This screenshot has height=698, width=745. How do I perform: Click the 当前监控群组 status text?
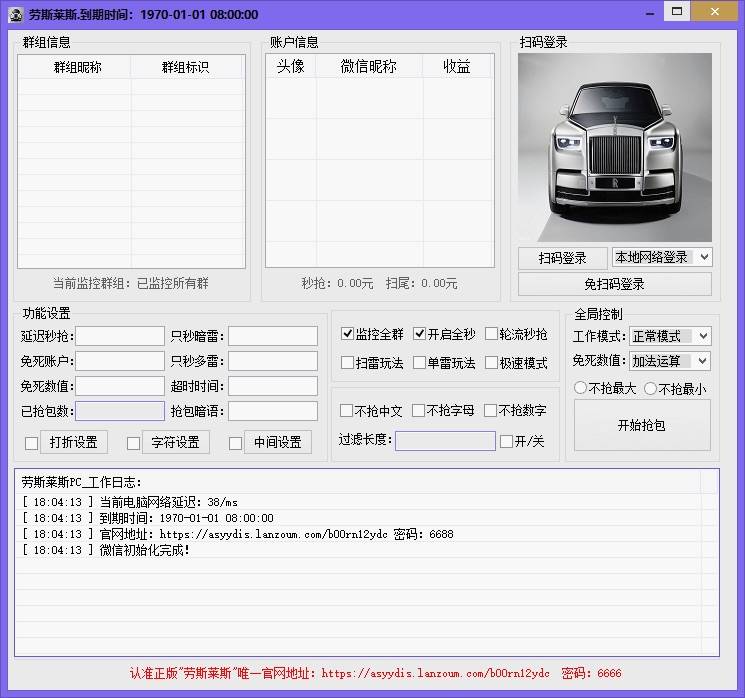coord(131,284)
